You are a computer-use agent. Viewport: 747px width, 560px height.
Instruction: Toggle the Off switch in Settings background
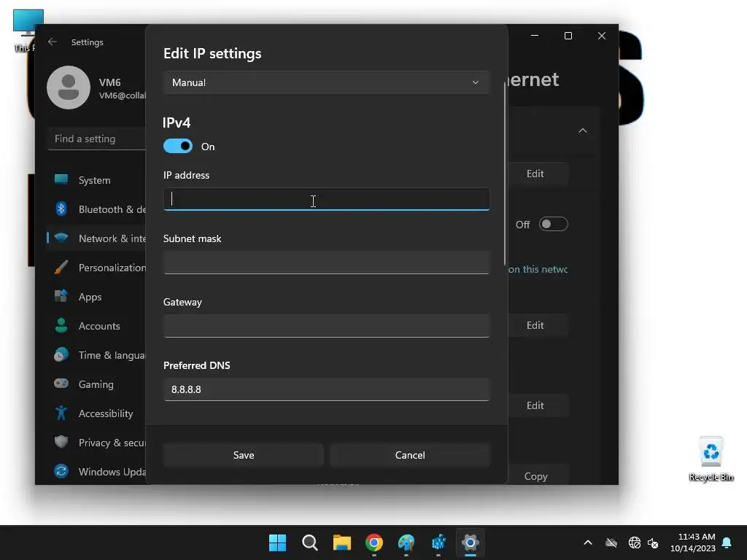click(x=553, y=224)
